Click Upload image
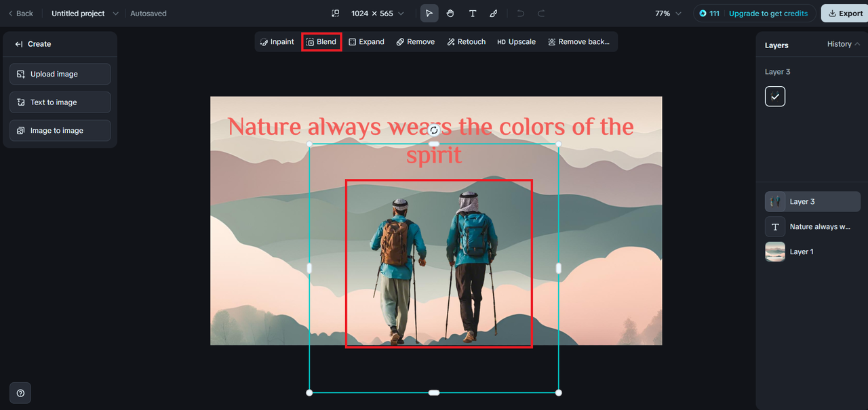868x410 pixels. [x=60, y=74]
